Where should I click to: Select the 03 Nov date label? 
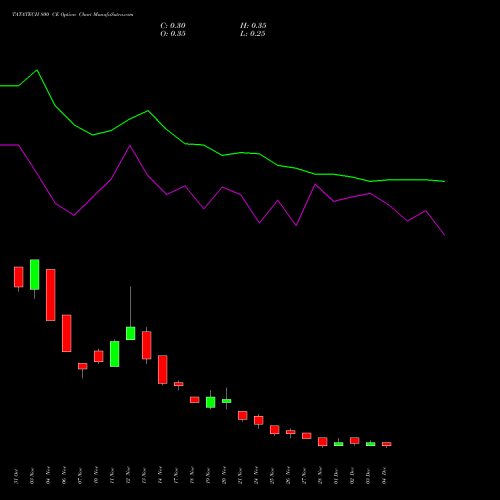[x=32, y=476]
